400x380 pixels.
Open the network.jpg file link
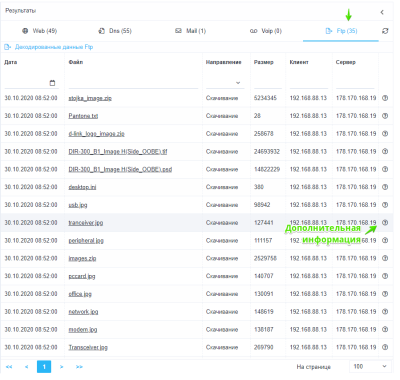coord(83,312)
